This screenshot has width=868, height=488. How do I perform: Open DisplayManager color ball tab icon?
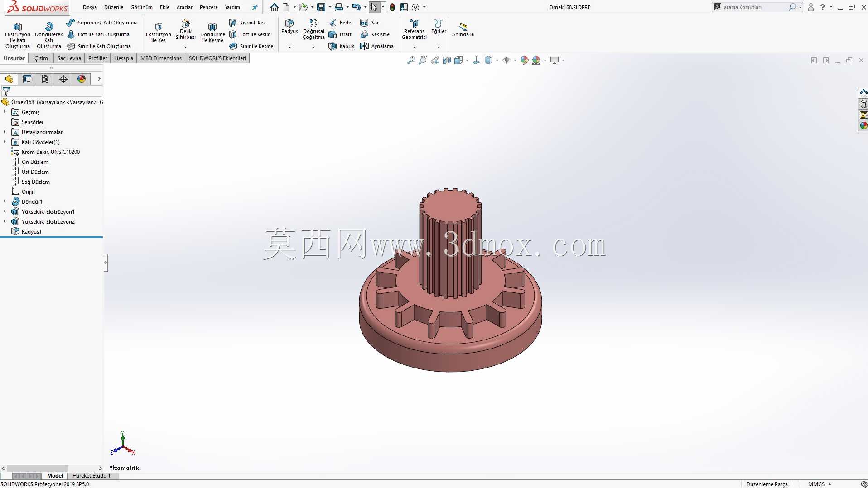point(82,79)
